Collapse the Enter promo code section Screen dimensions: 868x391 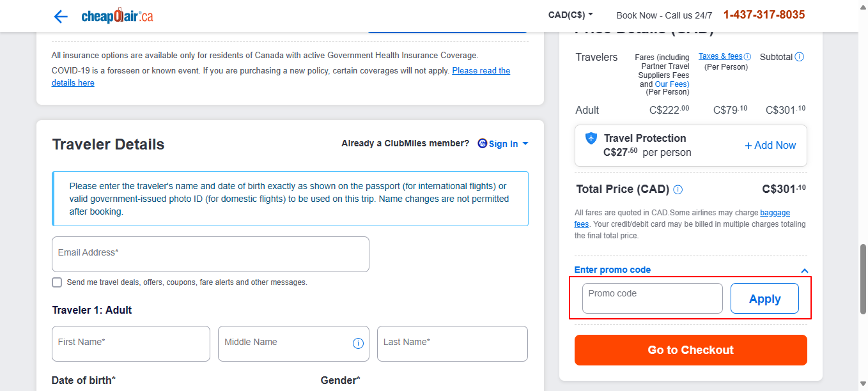[805, 270]
